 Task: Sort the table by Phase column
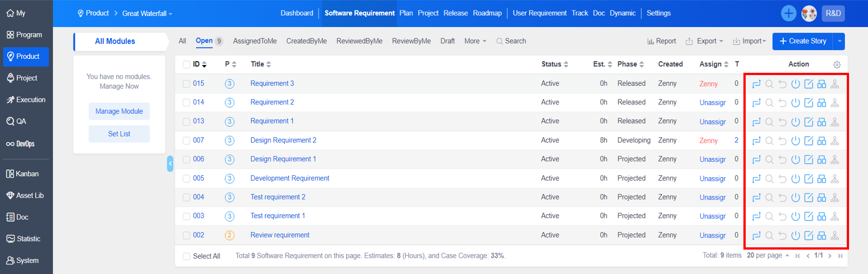631,64
